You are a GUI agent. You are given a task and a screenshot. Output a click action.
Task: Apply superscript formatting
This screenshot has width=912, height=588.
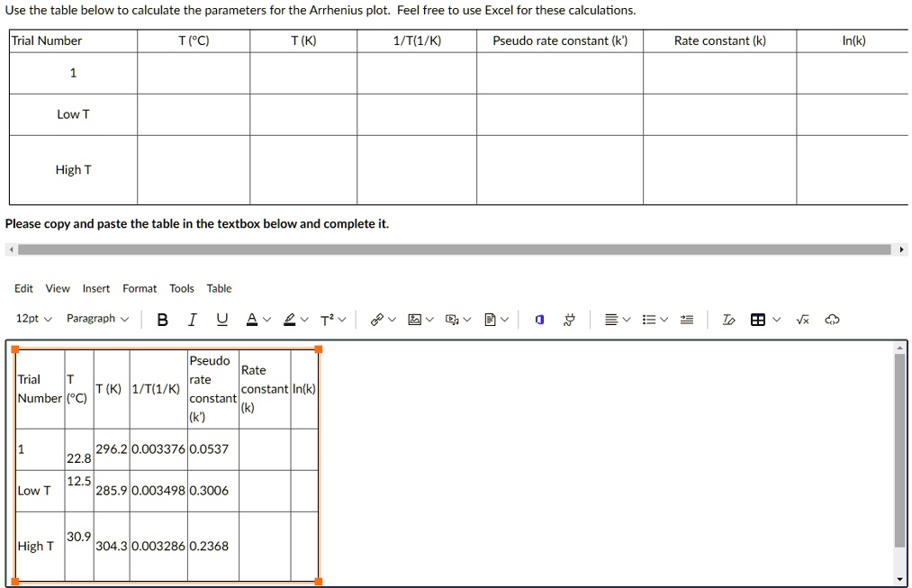(x=327, y=319)
